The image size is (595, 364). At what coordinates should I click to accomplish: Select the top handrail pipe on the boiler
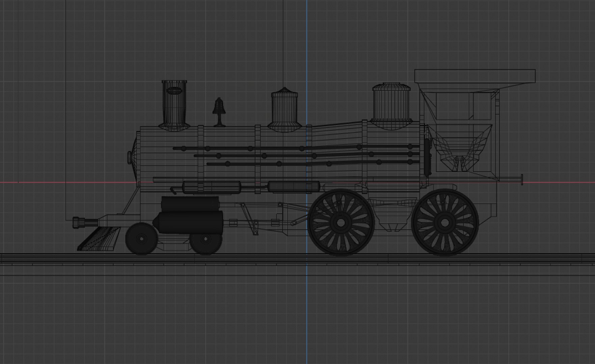[296, 148]
